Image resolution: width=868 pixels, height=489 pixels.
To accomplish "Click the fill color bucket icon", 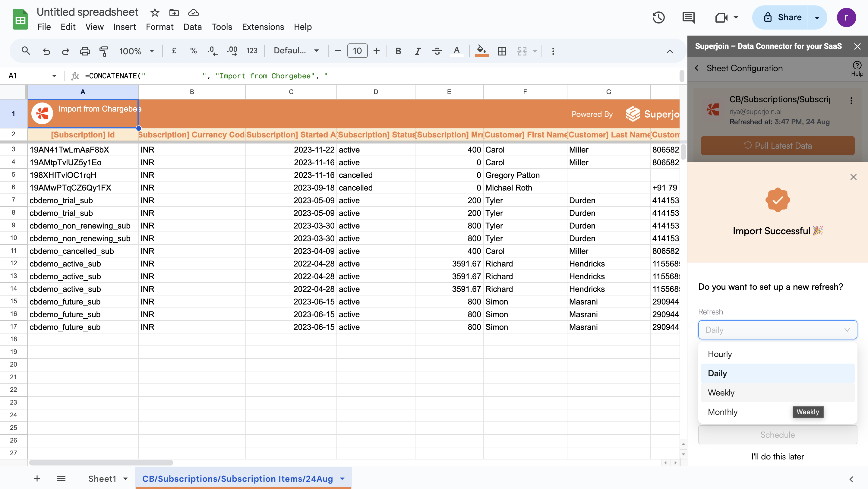I will coord(481,51).
